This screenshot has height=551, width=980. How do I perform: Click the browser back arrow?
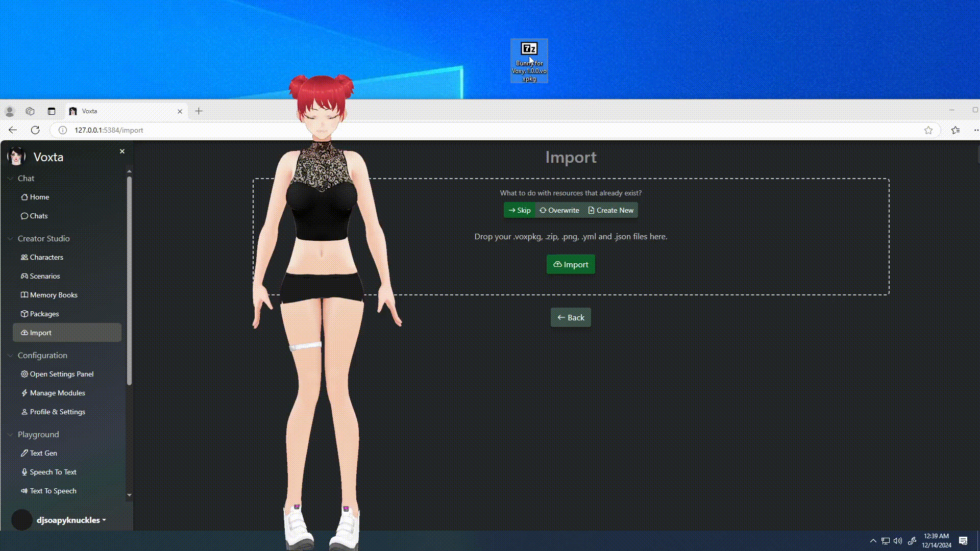coord(13,130)
